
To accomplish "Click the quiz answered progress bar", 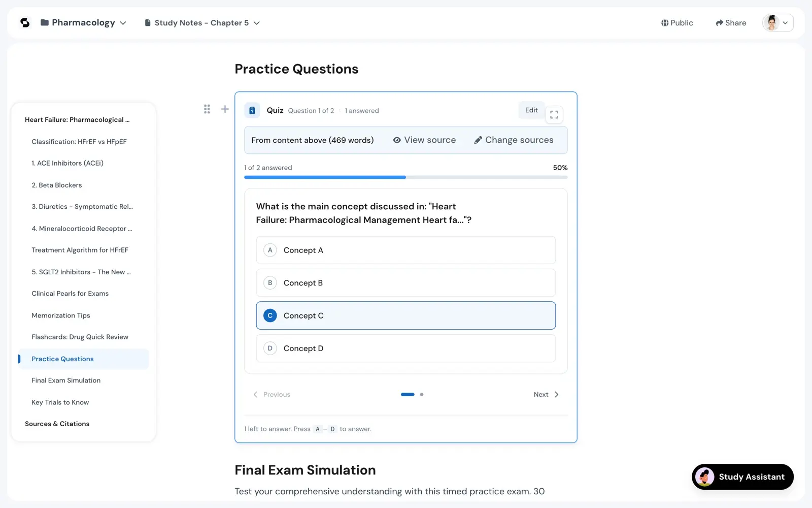I will (405, 177).
